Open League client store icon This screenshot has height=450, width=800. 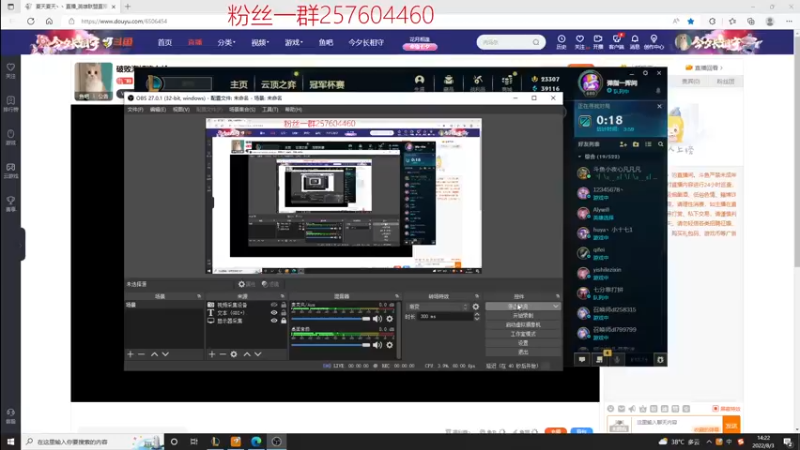click(x=507, y=81)
